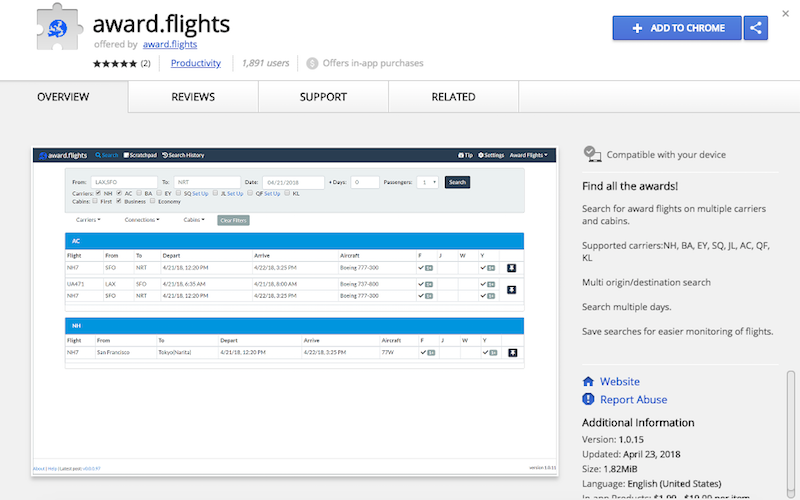Click the 1,891 users text
Screen dimensions: 800x500
point(265,63)
